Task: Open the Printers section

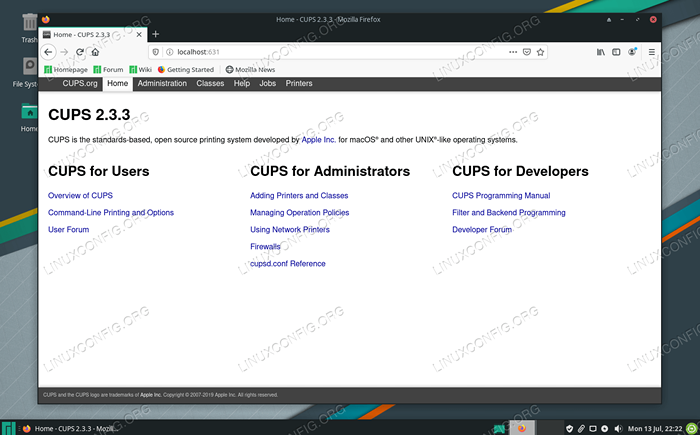Action: (299, 84)
